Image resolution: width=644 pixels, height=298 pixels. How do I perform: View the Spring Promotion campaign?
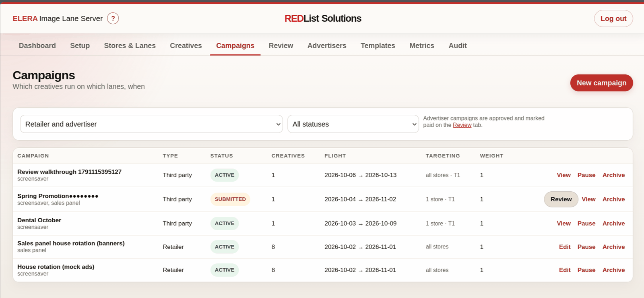click(588, 199)
